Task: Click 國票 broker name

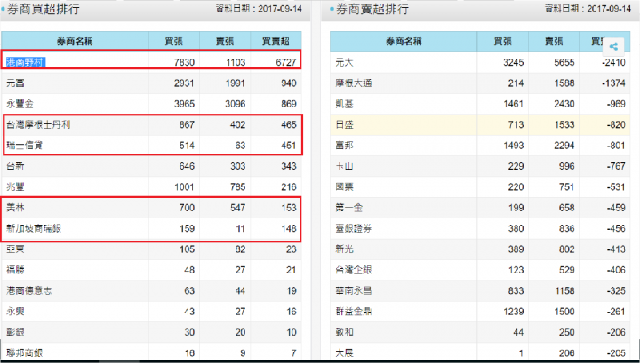Action: (345, 187)
